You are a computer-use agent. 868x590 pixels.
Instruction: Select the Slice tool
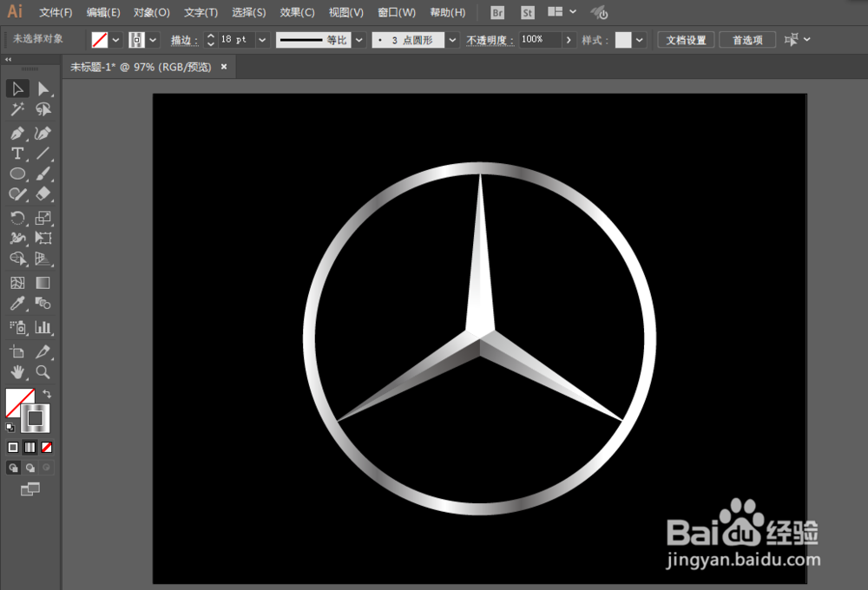(x=43, y=351)
